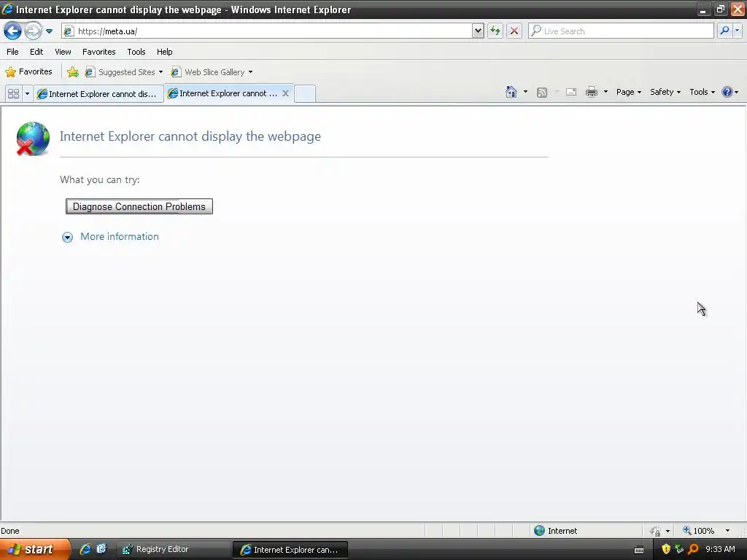The width and height of the screenshot is (747, 560).
Task: Open the File menu
Action: 12,52
